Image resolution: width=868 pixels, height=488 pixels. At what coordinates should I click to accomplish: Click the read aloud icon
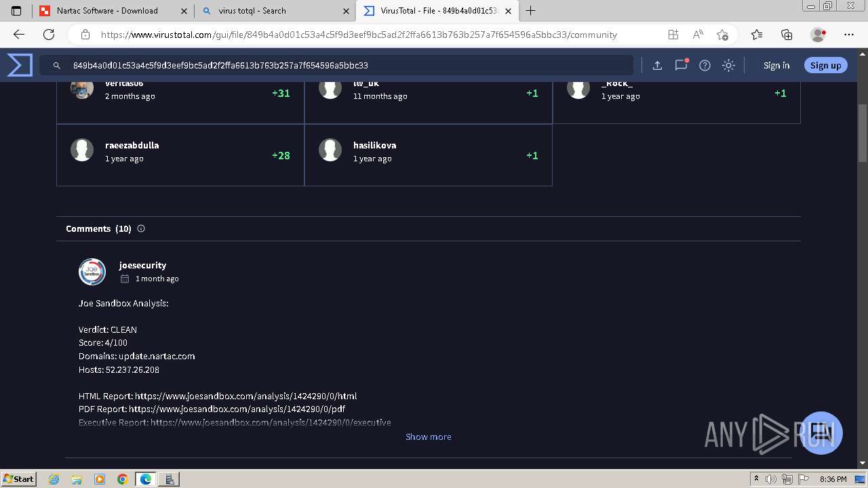coord(698,35)
